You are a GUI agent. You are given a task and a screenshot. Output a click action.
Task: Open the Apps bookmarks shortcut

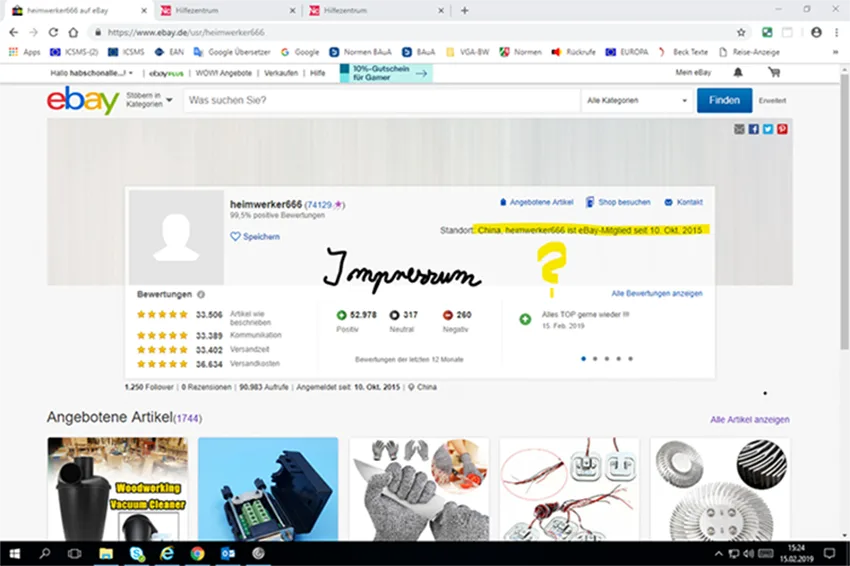(x=24, y=52)
